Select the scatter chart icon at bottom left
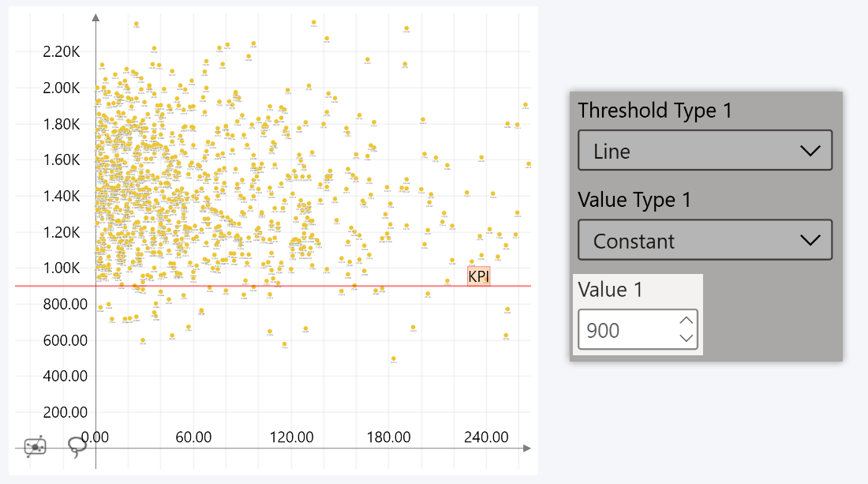This screenshot has height=484, width=868. 33,446
